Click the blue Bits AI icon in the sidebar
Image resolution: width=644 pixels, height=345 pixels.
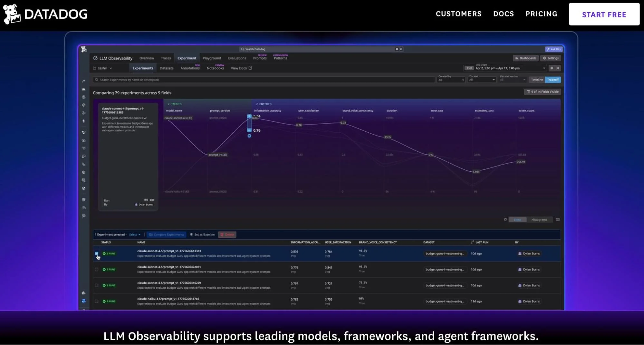coord(83,301)
